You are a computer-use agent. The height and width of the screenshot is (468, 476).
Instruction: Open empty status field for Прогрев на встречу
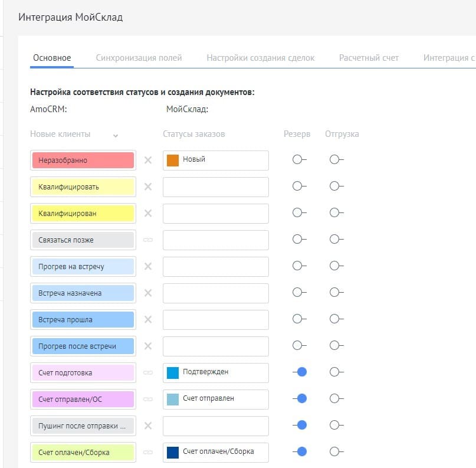click(215, 267)
